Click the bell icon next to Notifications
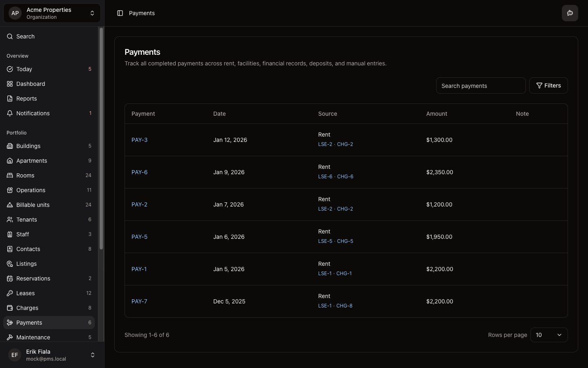Viewport: 588px width, 368px height. pos(9,113)
